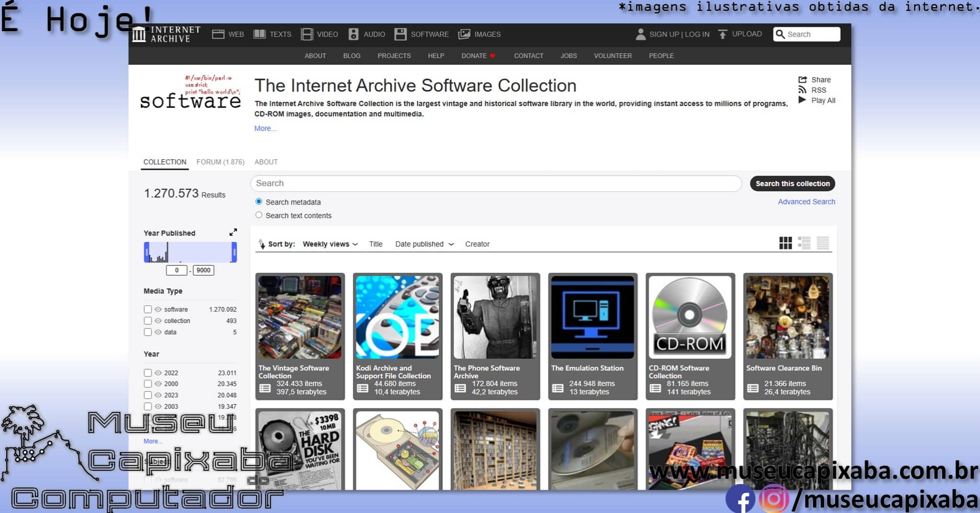The width and height of the screenshot is (980, 513).
Task: Check the 2022 year filter checkbox
Action: click(148, 373)
